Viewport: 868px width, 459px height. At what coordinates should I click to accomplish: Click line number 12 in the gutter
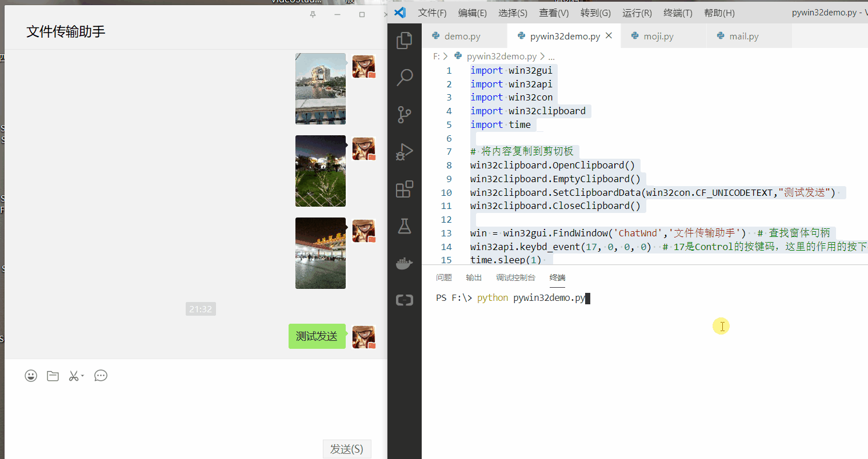446,219
